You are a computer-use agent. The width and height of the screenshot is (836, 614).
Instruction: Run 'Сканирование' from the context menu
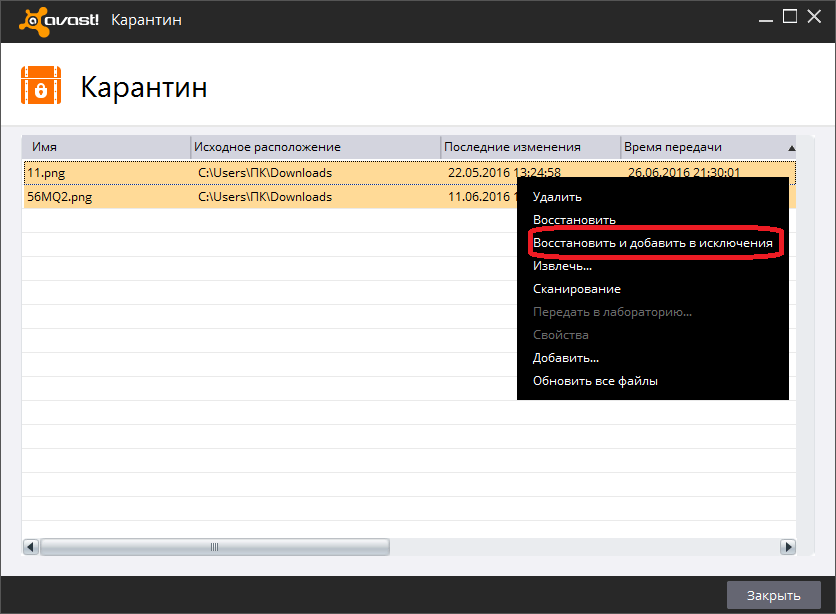tap(576, 289)
